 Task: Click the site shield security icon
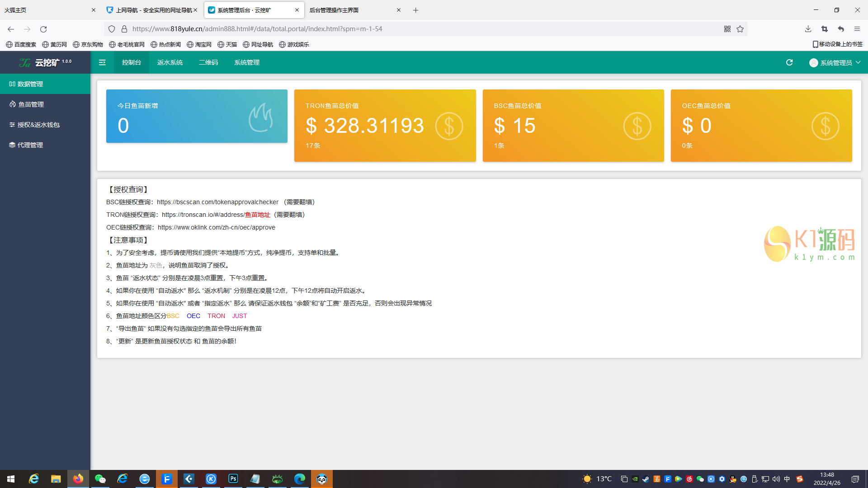tap(112, 29)
